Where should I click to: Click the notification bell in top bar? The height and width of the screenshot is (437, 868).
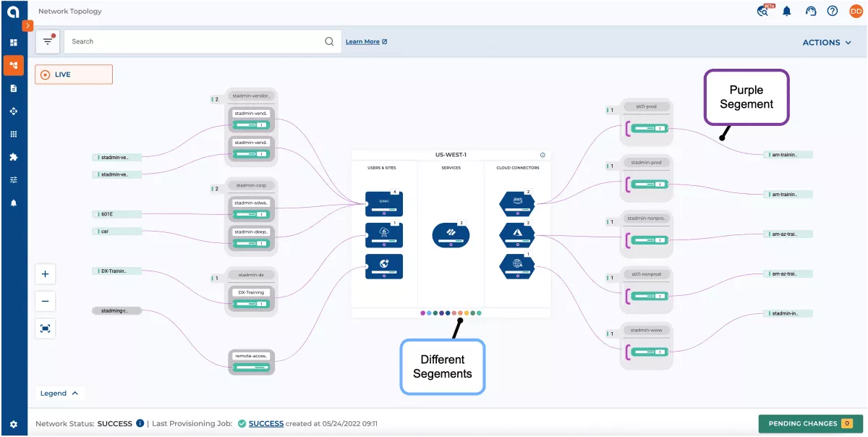tap(786, 11)
